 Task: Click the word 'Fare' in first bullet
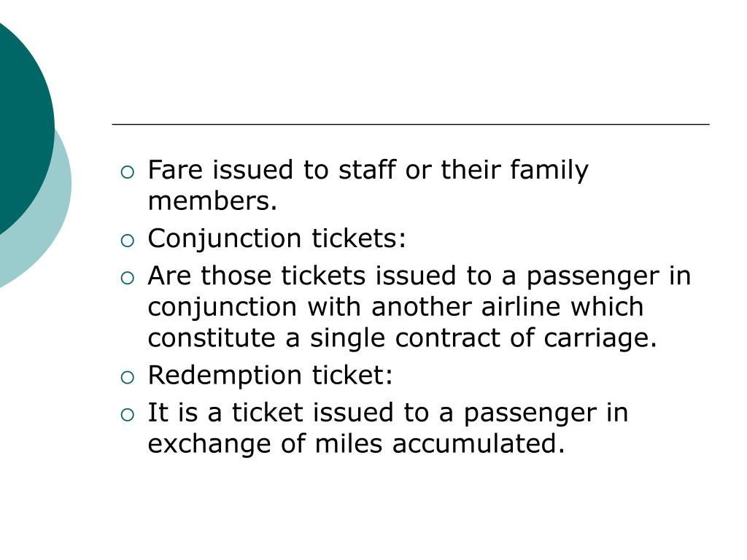175,170
